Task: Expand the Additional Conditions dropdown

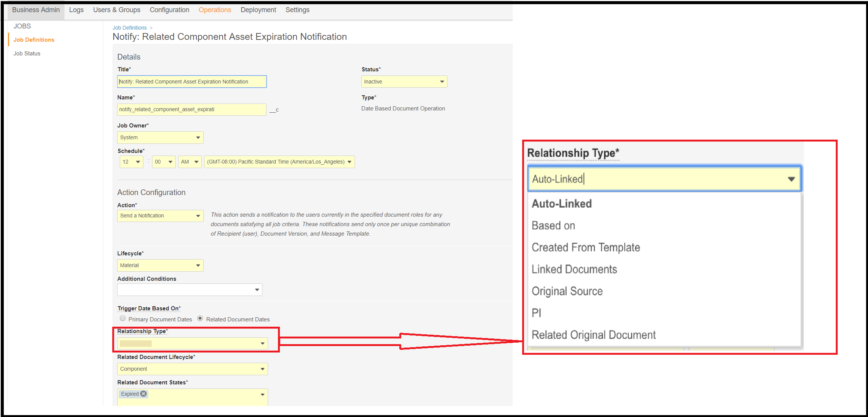Action: tap(190, 290)
